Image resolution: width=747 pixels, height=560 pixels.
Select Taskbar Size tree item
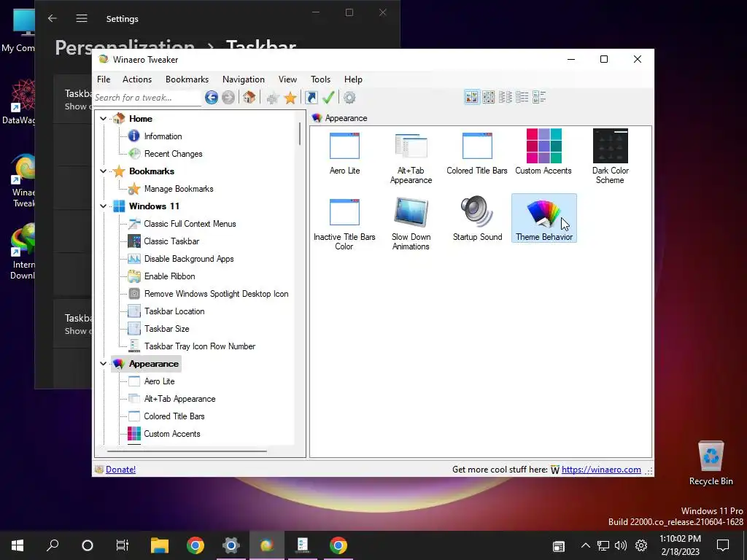click(167, 329)
